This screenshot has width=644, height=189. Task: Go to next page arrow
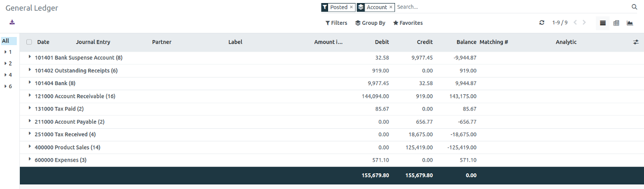(x=584, y=23)
